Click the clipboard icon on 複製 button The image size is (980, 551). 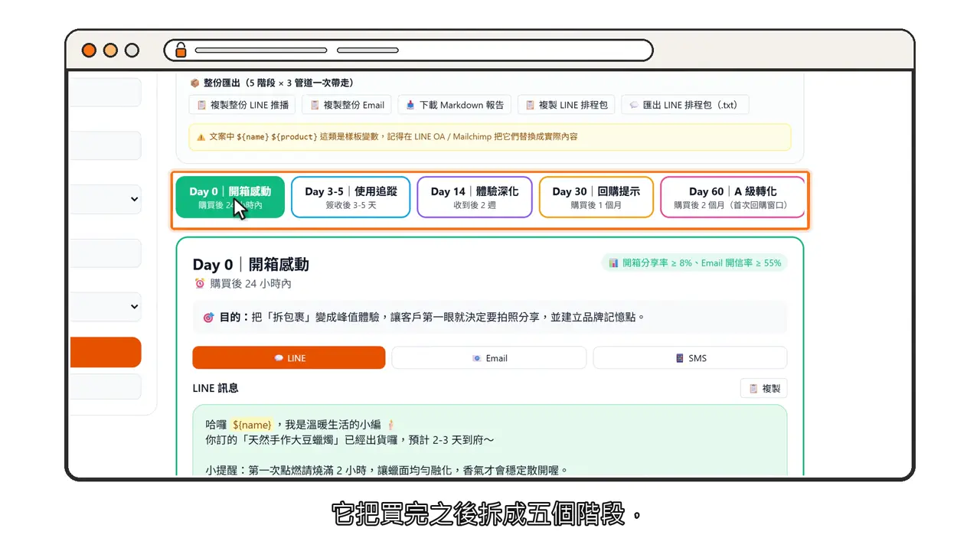click(753, 388)
